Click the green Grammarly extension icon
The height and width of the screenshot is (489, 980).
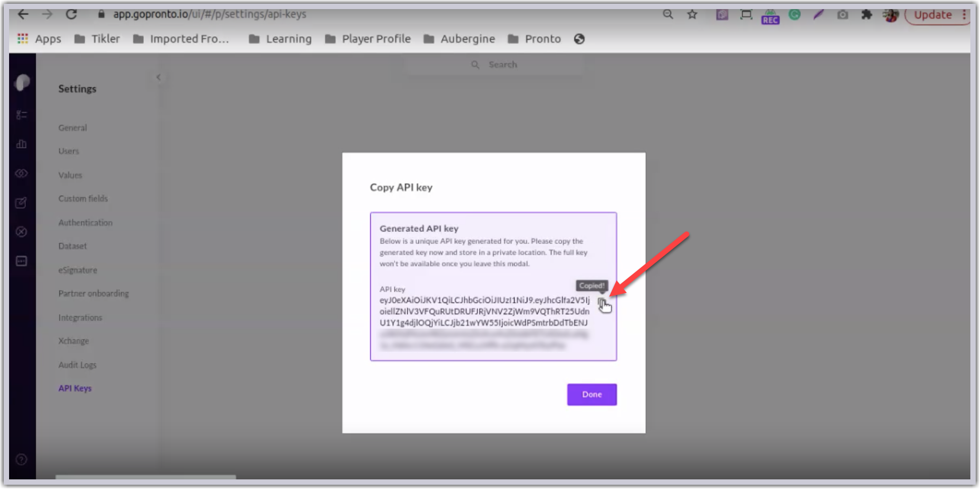point(795,14)
